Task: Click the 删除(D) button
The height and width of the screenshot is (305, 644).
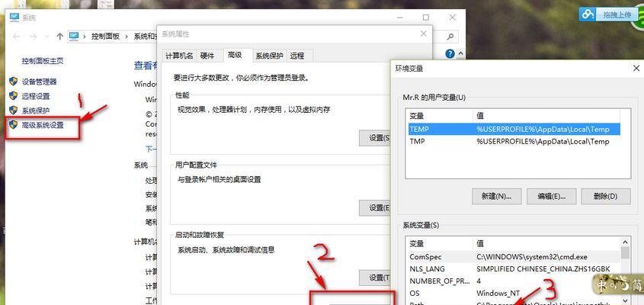Action: tap(605, 197)
